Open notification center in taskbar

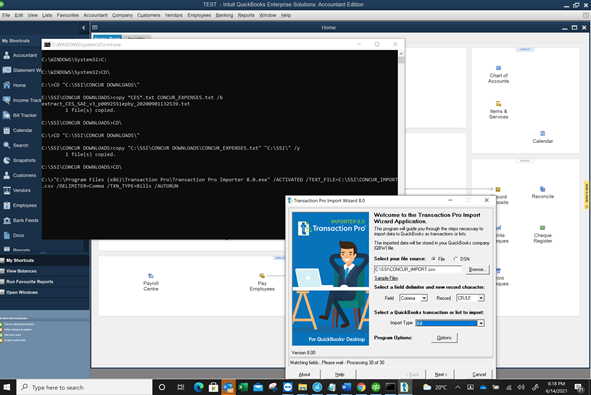click(x=579, y=387)
